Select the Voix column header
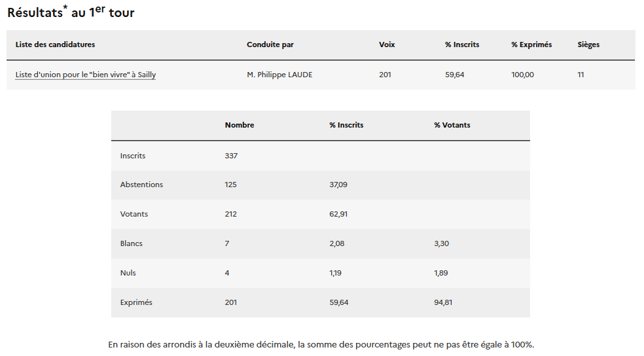 click(387, 44)
